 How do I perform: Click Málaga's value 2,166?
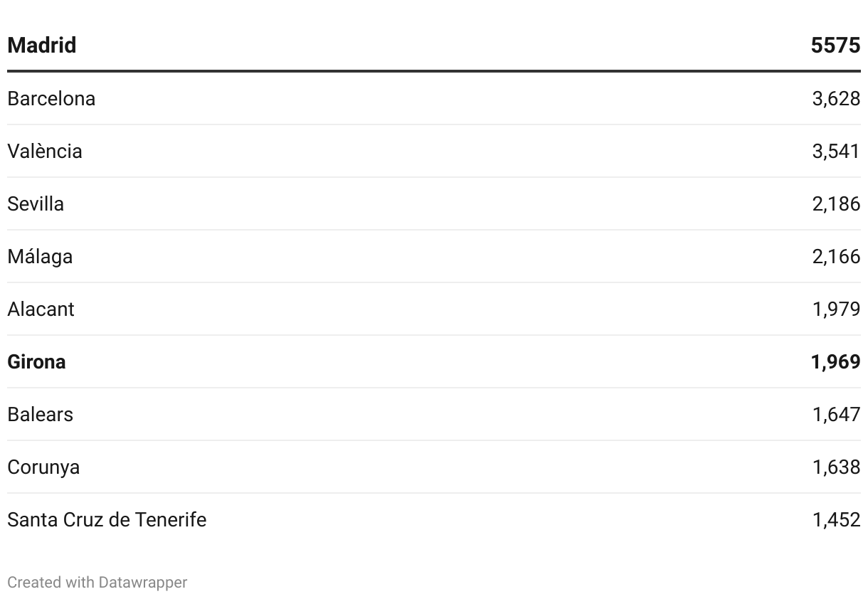[x=836, y=256]
